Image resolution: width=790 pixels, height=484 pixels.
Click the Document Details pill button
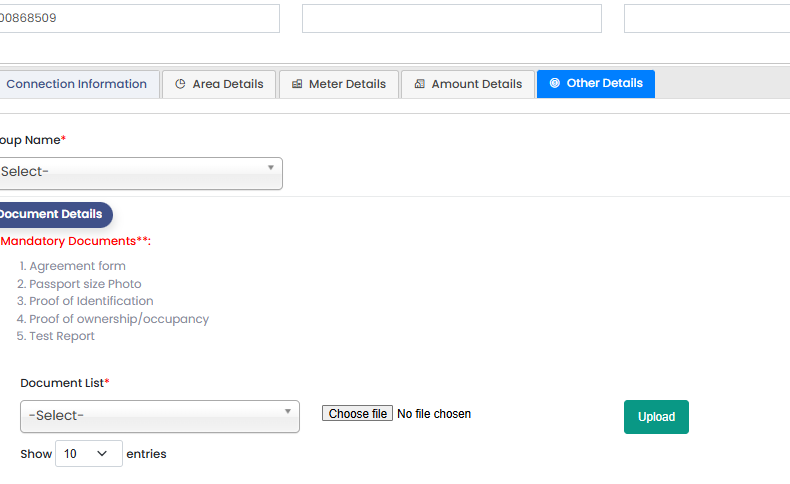point(54,214)
